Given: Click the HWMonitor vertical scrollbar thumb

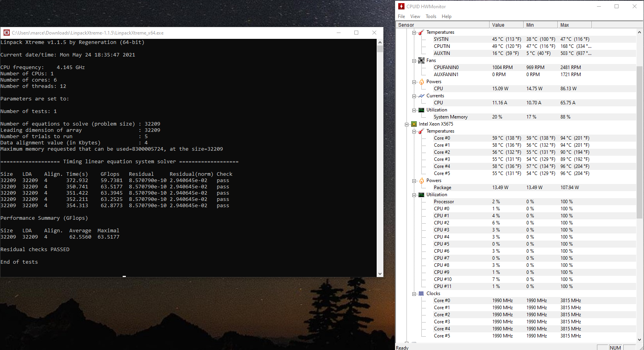Looking at the screenshot, I should pyautogui.click(x=640, y=142).
